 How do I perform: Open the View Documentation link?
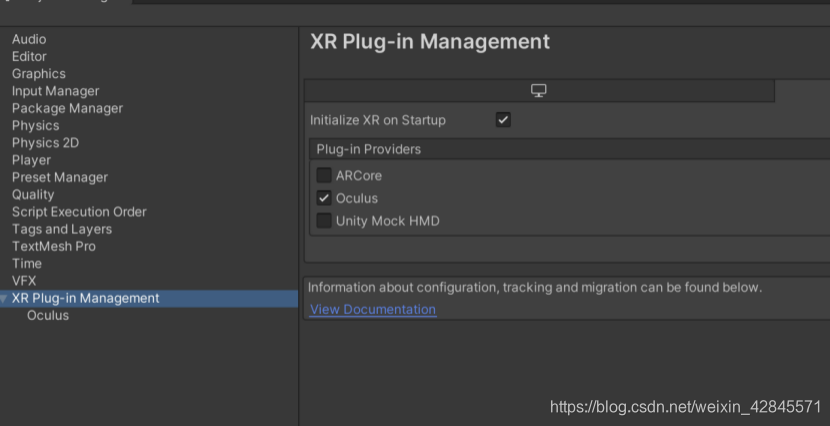(373, 310)
